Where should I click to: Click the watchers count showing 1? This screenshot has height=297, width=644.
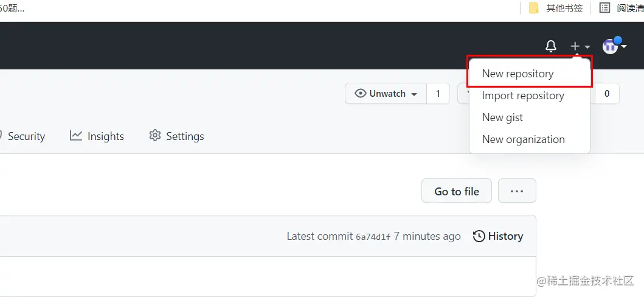pos(438,94)
